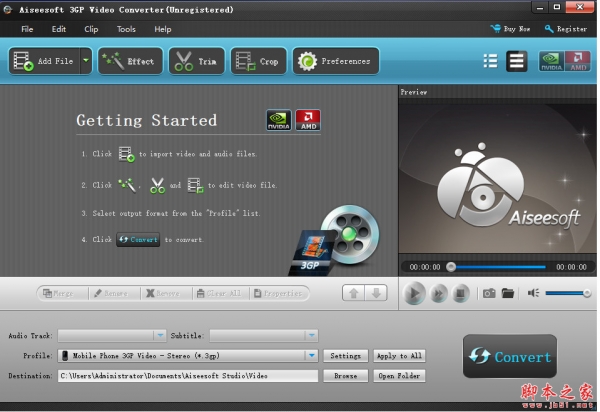Open Preferences gear button
This screenshot has height=412, width=600.
click(335, 62)
